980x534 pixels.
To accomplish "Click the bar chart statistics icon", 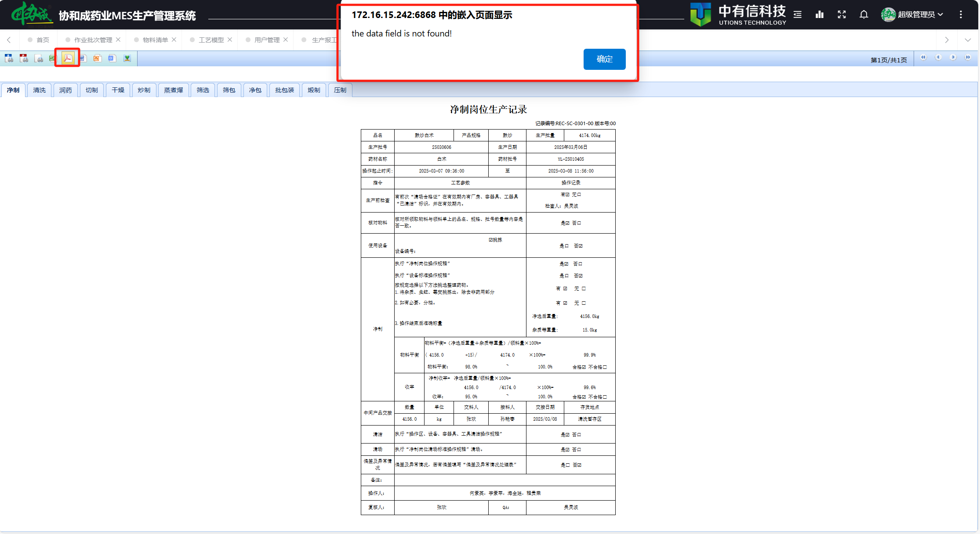I will (x=820, y=14).
